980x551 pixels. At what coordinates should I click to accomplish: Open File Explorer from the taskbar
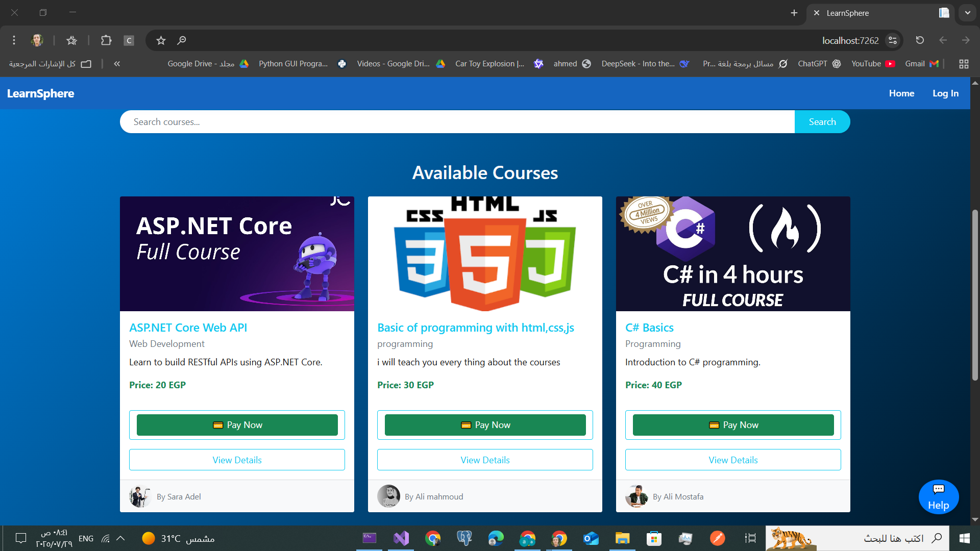coord(622,538)
